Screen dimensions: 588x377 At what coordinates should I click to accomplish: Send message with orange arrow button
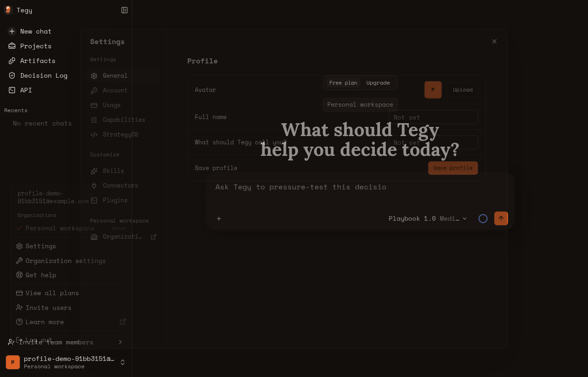pyautogui.click(x=501, y=218)
